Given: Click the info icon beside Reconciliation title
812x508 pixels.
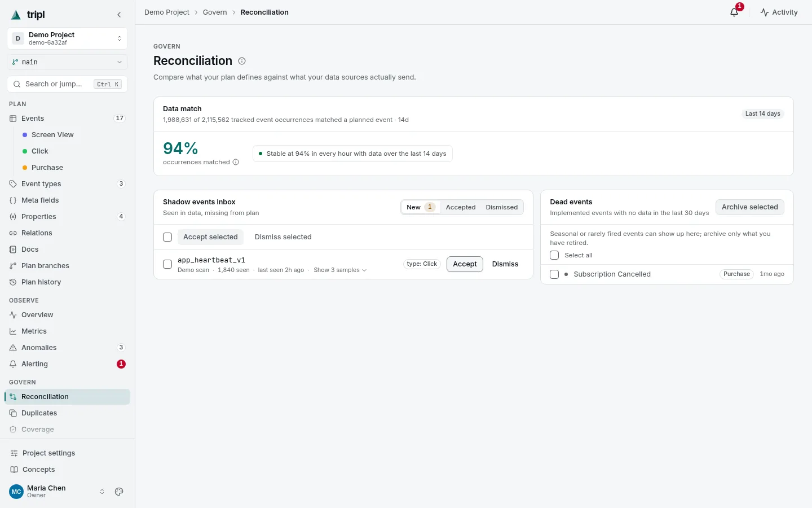Looking at the screenshot, I should coord(242,61).
